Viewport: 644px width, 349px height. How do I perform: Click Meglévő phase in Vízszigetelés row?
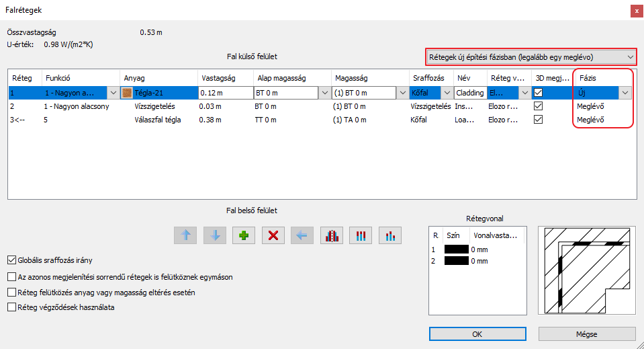pyautogui.click(x=590, y=106)
